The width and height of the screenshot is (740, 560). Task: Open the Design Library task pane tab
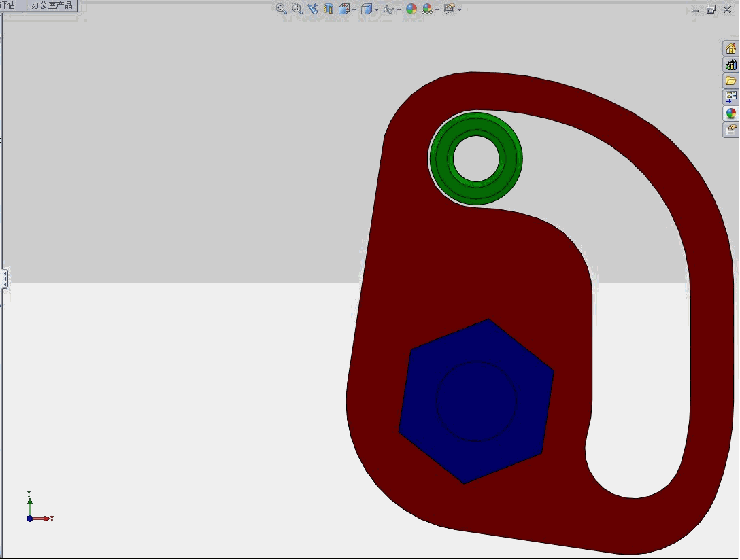[730, 65]
